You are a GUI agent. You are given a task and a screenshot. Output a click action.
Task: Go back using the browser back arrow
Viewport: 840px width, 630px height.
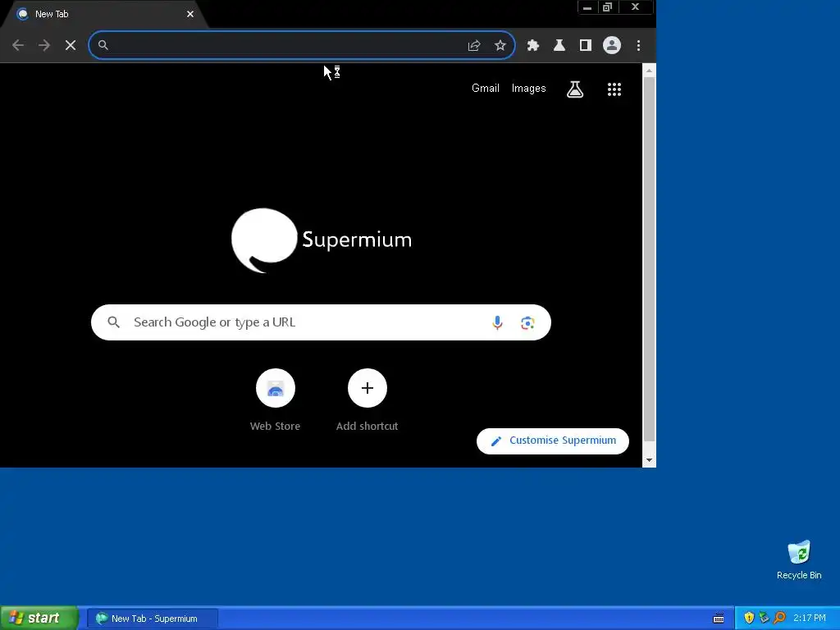[x=18, y=46]
